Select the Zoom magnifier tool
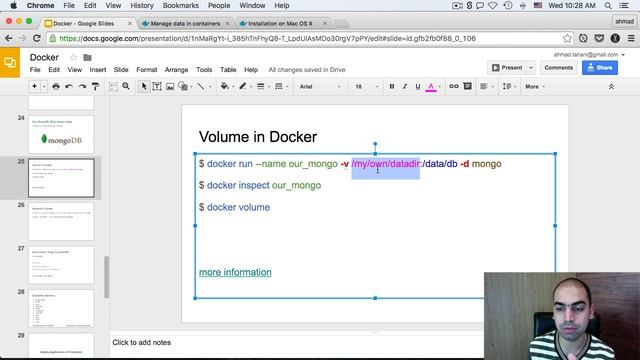The height and width of the screenshot is (360, 640). point(126,87)
